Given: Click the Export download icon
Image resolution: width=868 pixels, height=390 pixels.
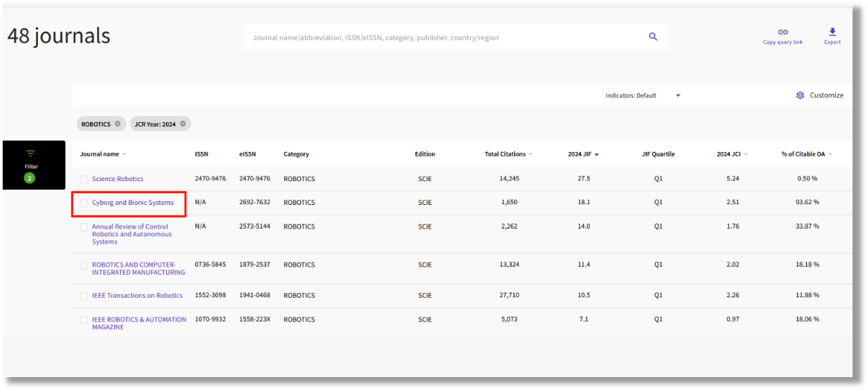Looking at the screenshot, I should (832, 32).
